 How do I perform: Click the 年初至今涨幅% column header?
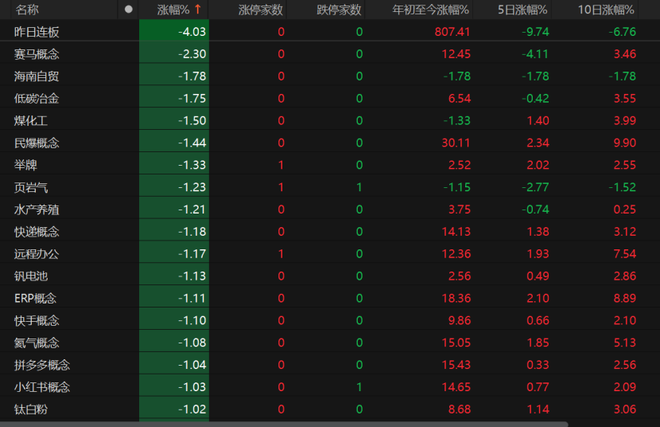(431, 10)
